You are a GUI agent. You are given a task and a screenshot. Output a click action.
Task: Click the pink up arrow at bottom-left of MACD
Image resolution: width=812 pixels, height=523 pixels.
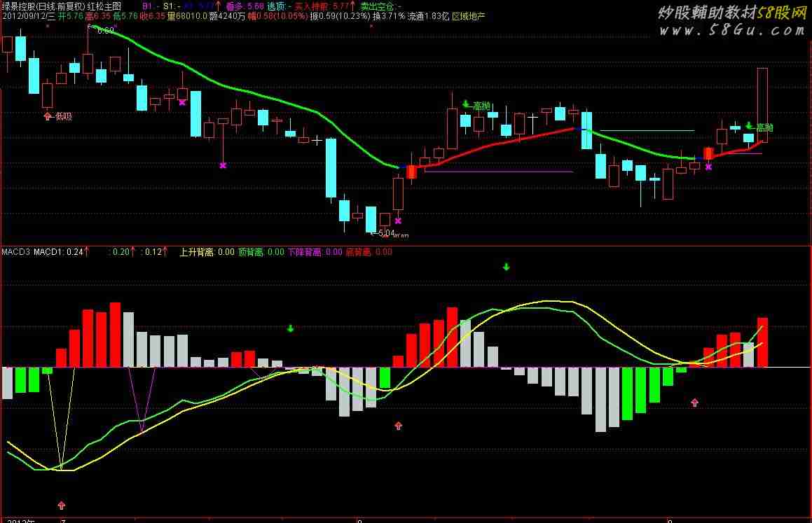[x=62, y=504]
